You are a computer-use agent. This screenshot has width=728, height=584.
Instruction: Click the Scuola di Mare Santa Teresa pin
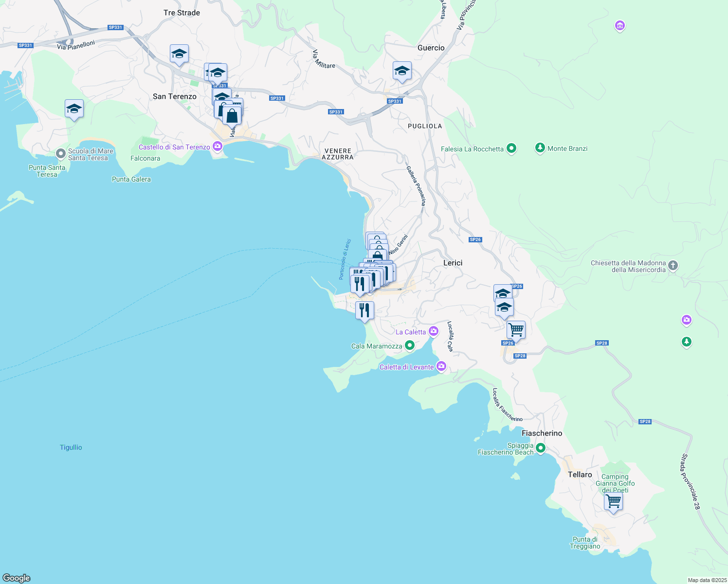point(61,154)
